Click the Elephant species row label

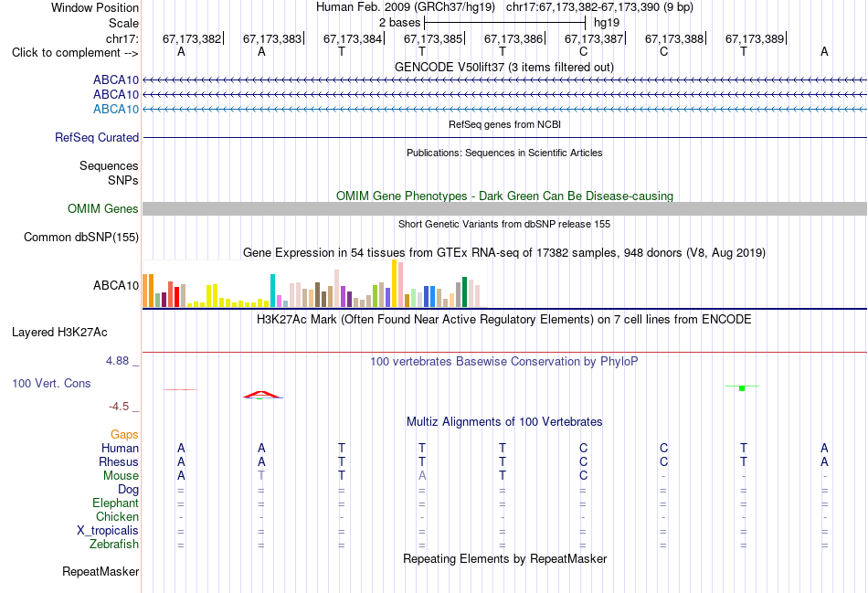coord(115,503)
